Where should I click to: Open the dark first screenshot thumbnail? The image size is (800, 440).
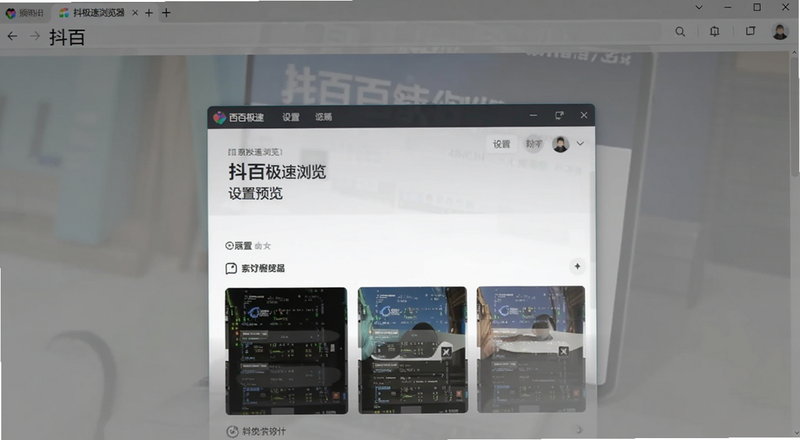click(287, 351)
